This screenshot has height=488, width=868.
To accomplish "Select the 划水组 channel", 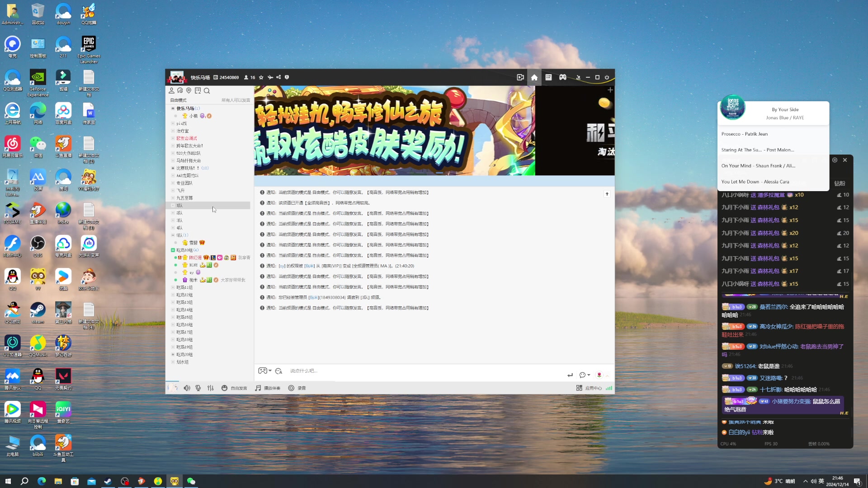I will point(183,362).
